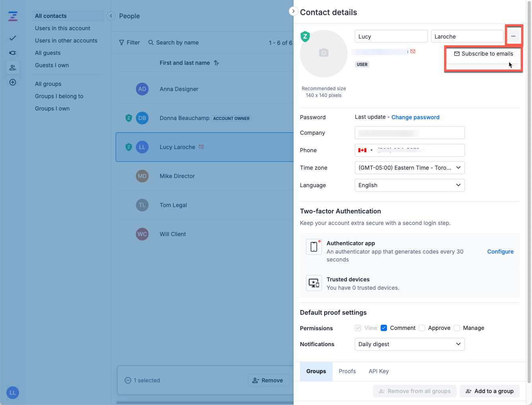The width and height of the screenshot is (532, 405).
Task: Collapse the contacts navigation panel arrow
Action: (x=111, y=16)
